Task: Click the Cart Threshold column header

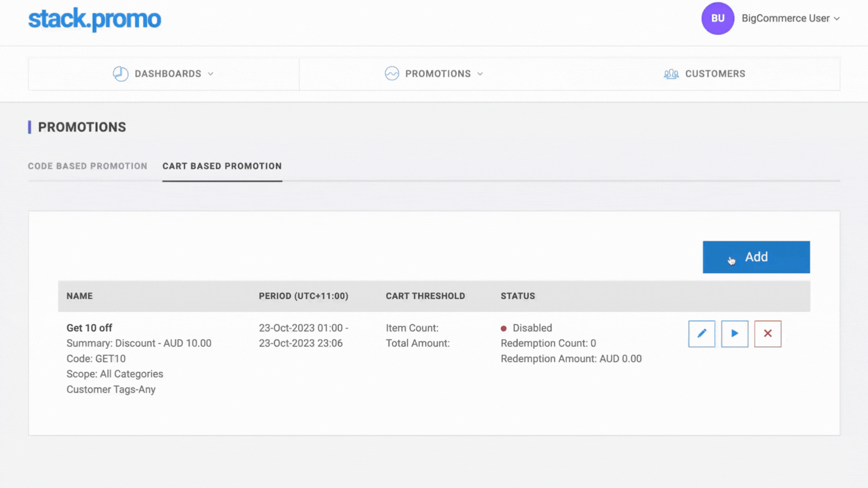Action: (x=425, y=296)
